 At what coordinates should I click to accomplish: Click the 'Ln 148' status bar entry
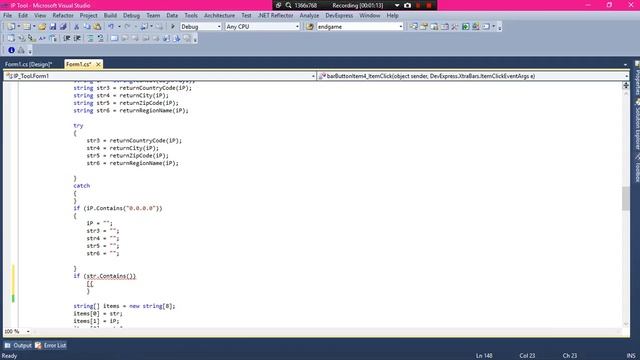(x=484, y=356)
